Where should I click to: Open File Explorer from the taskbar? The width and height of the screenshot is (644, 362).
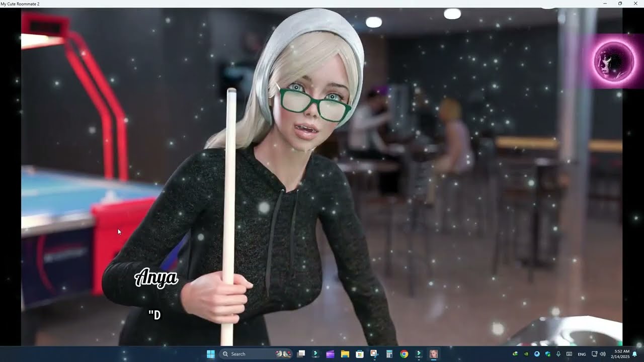click(345, 354)
